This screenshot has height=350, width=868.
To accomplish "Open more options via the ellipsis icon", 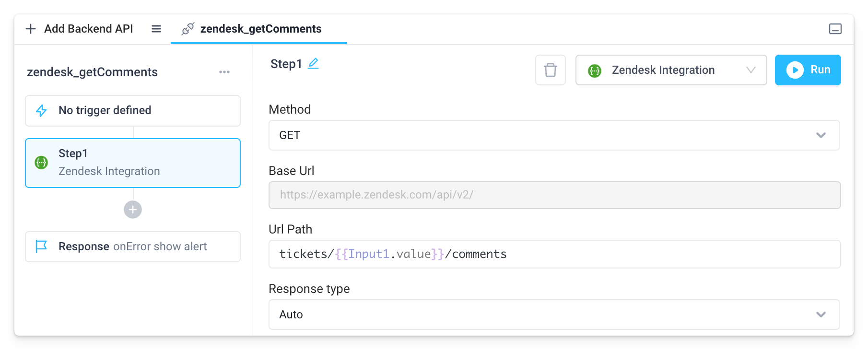I will [x=224, y=72].
